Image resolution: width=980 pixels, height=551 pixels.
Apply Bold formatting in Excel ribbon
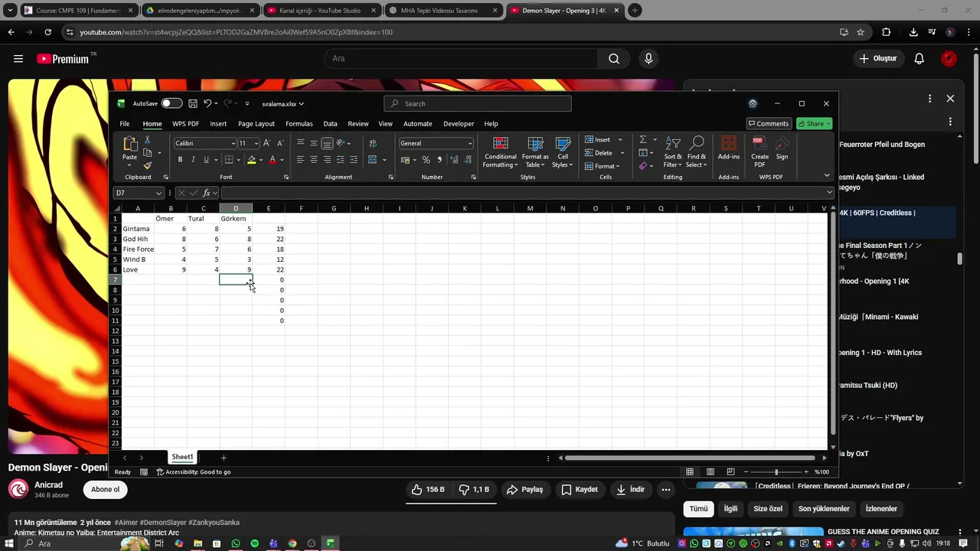(180, 159)
